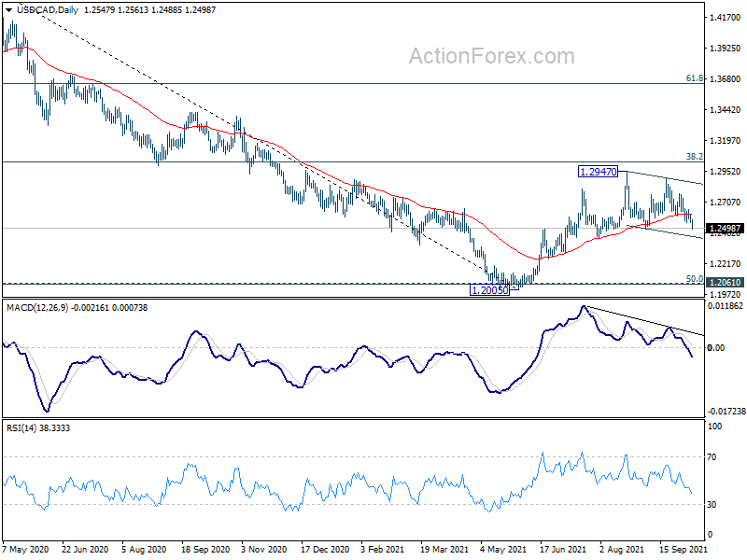747x560 pixels.
Task: Select the 22 Jun 2020 date label
Action: click(x=85, y=550)
